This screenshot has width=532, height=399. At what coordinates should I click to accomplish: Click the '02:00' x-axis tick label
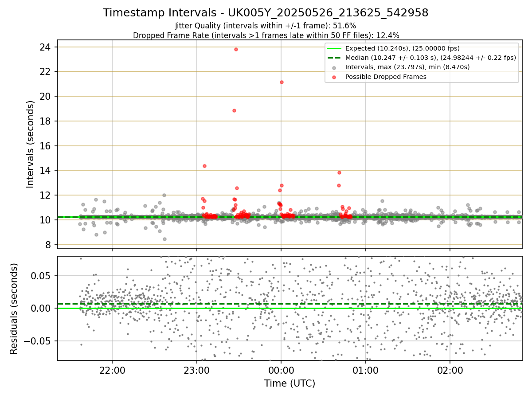(450, 370)
